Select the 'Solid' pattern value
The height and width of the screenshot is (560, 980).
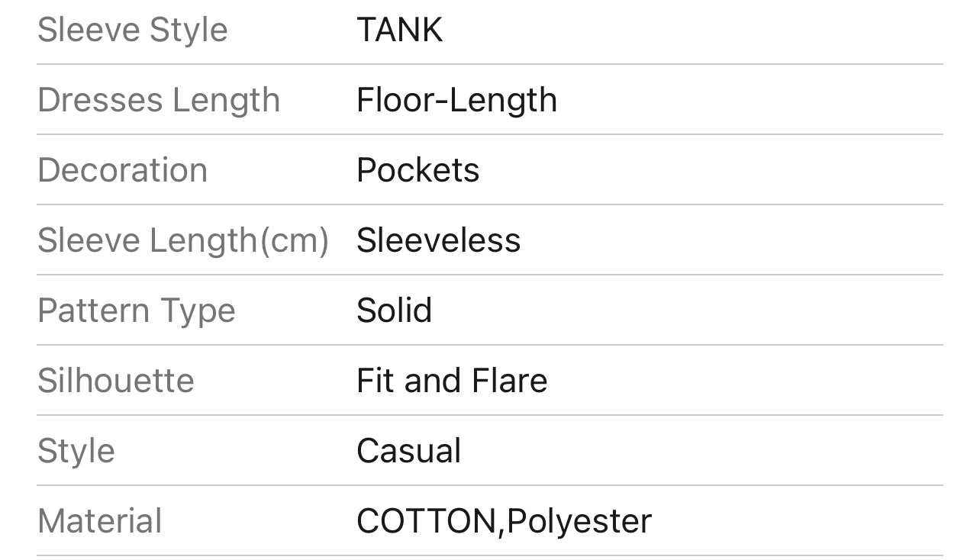tap(394, 311)
